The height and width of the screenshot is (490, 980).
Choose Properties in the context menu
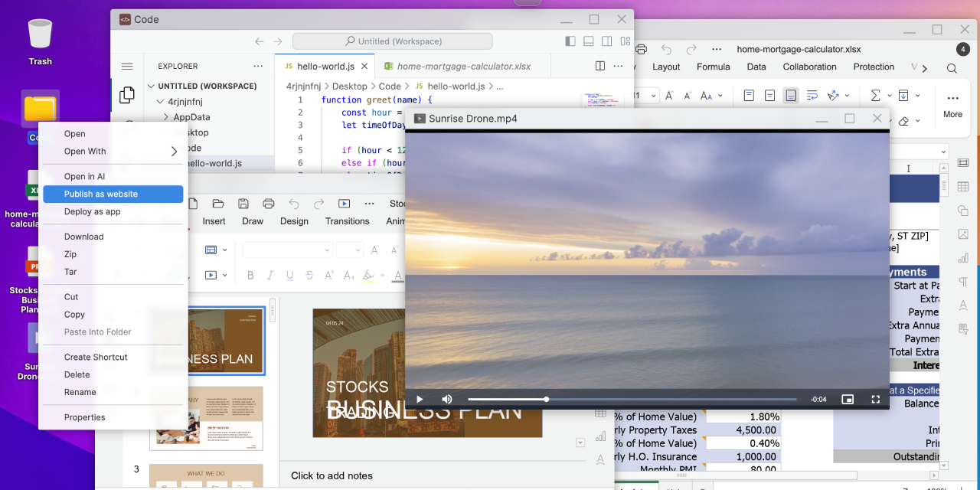pos(84,417)
